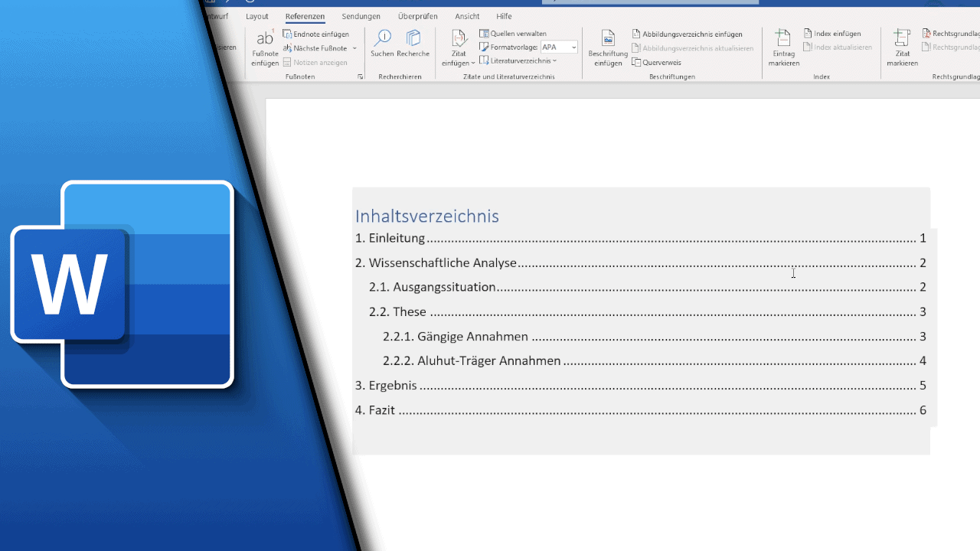Viewport: 980px width, 551px height.
Task: Click Querverweis
Action: coord(656,63)
